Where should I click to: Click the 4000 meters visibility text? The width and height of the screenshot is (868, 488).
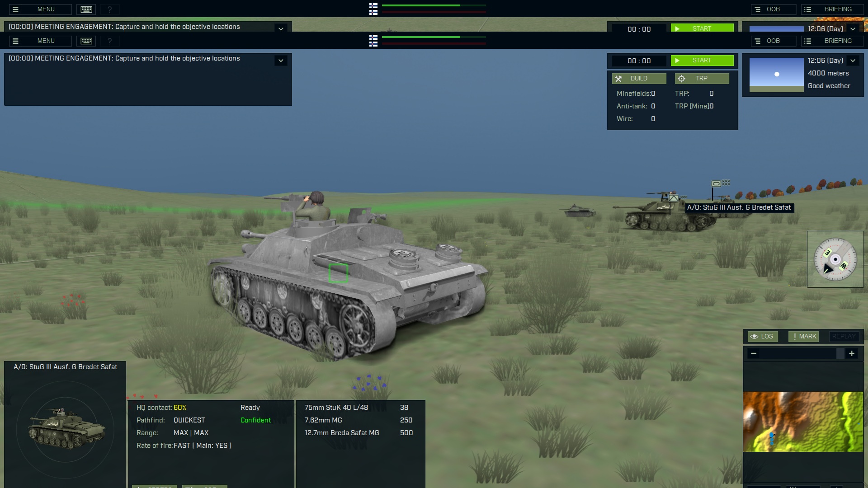point(828,73)
